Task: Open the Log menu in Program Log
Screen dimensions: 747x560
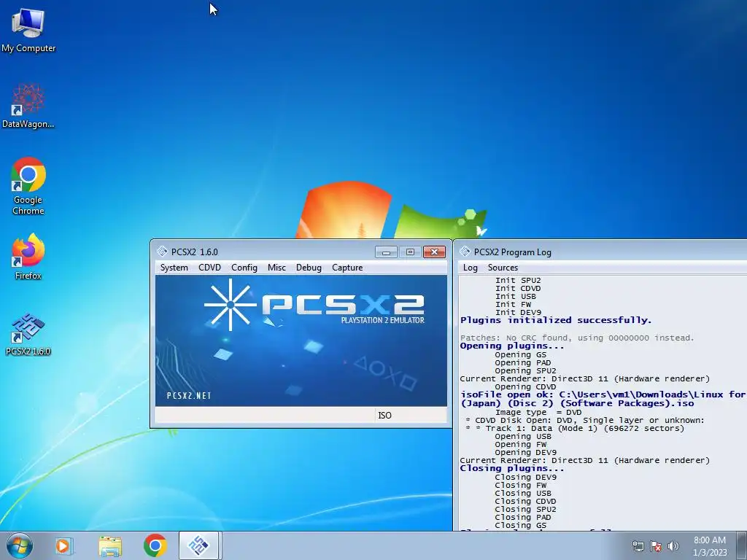Action: coord(471,268)
